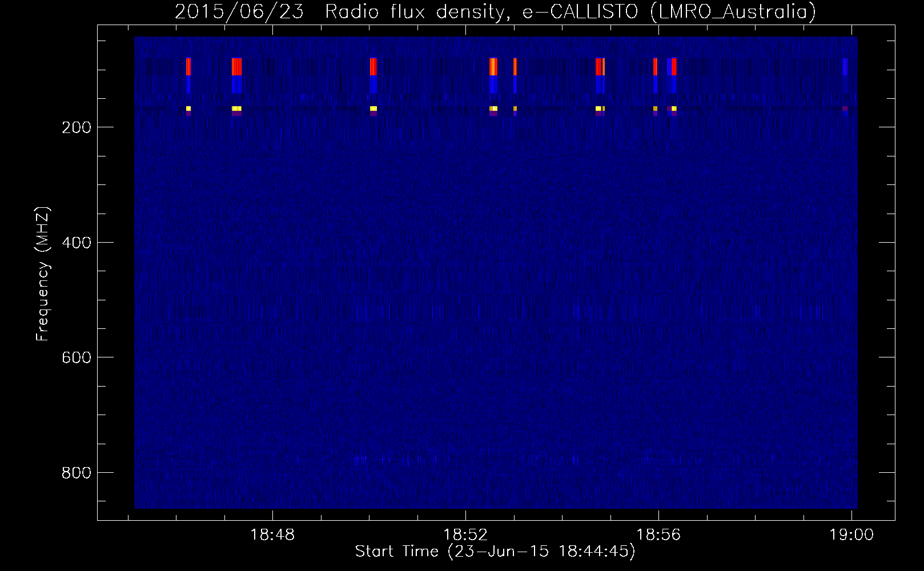Click the 19:00 time tick label

click(x=851, y=535)
